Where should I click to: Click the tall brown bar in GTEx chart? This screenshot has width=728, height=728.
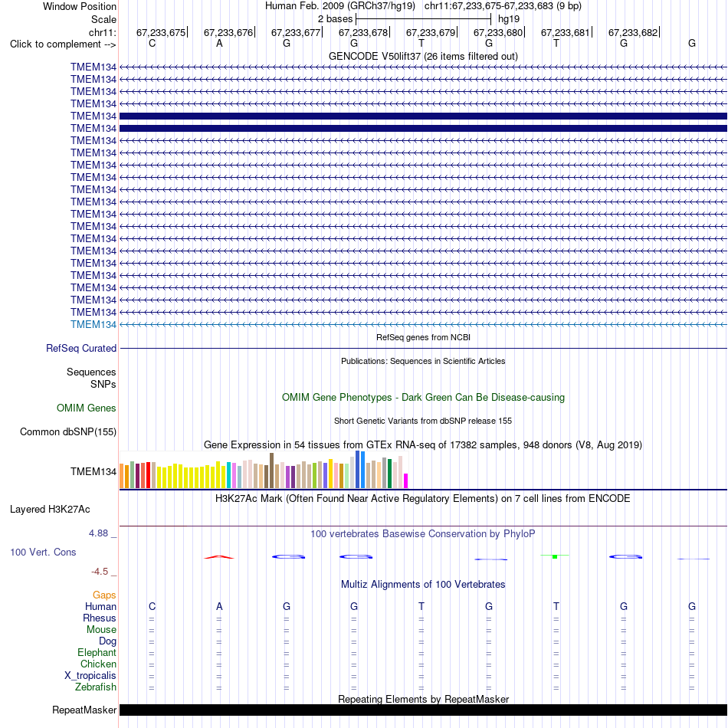(x=271, y=471)
